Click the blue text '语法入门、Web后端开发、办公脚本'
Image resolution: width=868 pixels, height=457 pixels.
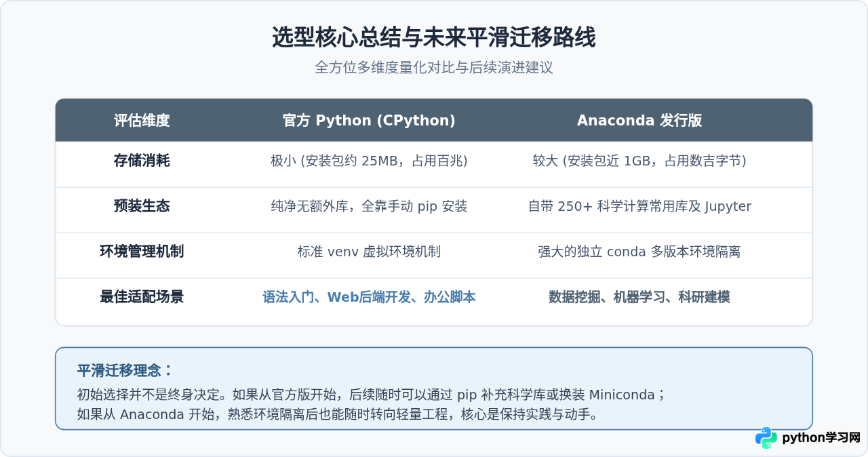369,297
